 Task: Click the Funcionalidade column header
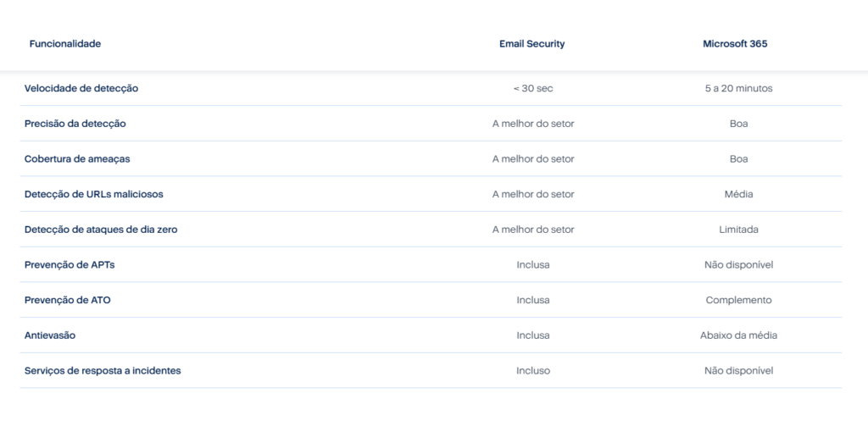[65, 44]
